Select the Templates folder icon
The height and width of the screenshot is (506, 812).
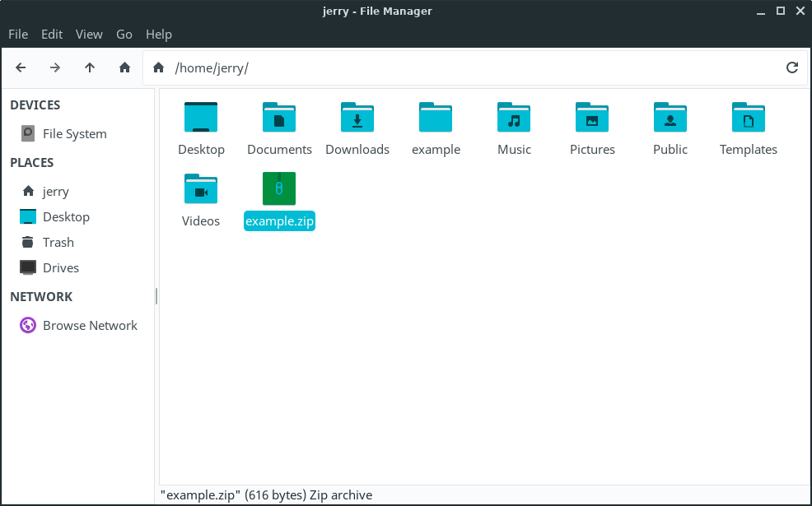(748, 118)
